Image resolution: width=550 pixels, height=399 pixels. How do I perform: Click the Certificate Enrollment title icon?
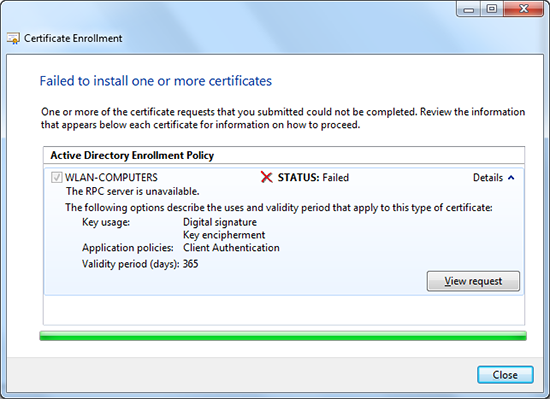[13, 38]
